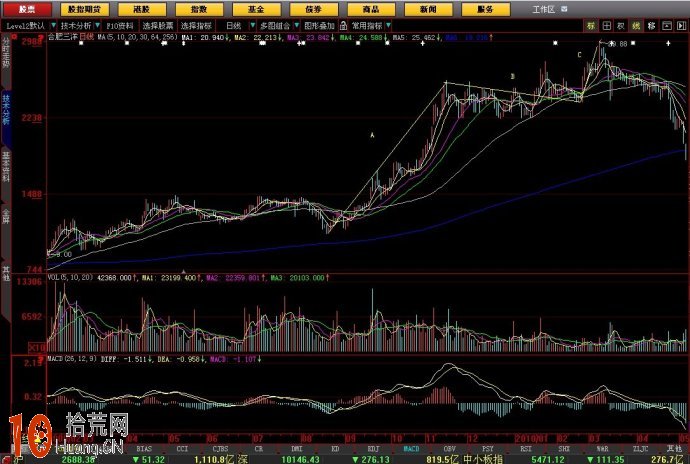This screenshot has width=690, height=464.
Task: Switch indicator to CR
Action: click(259, 449)
